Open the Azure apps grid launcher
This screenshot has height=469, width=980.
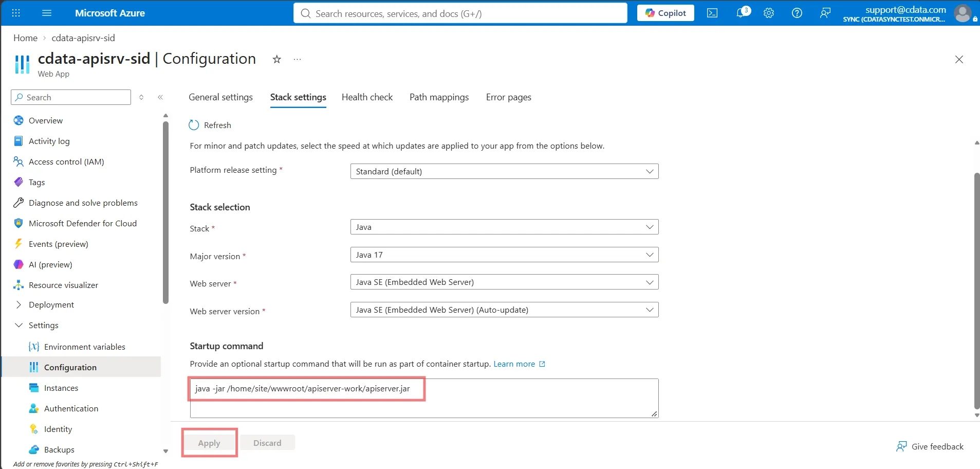click(x=16, y=13)
